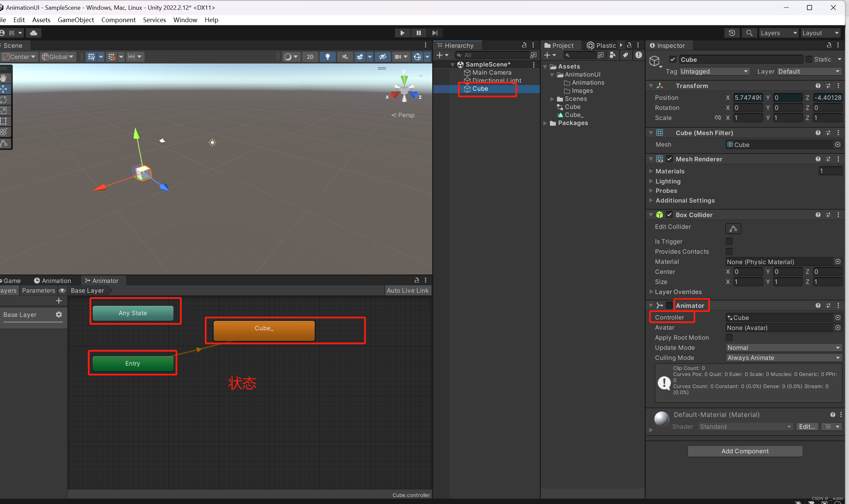Screen dimensions: 849x504
Task: Toggle the Box Collider enabled checkbox
Action: tap(669, 214)
